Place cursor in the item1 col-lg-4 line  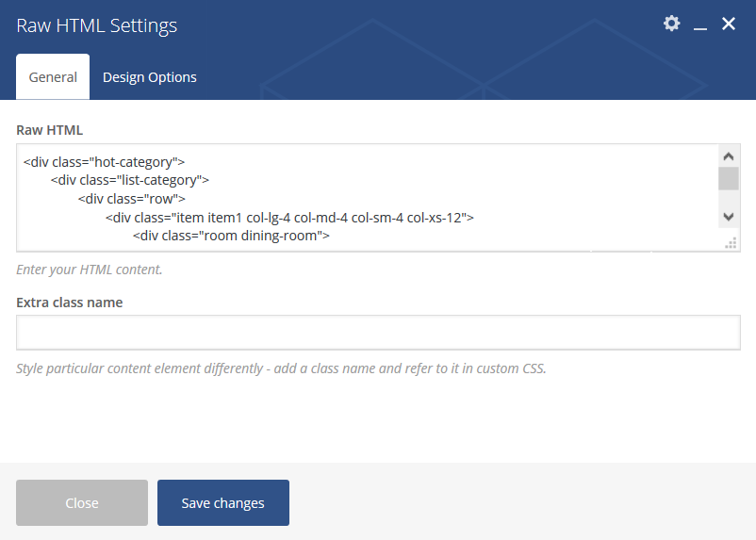(289, 218)
